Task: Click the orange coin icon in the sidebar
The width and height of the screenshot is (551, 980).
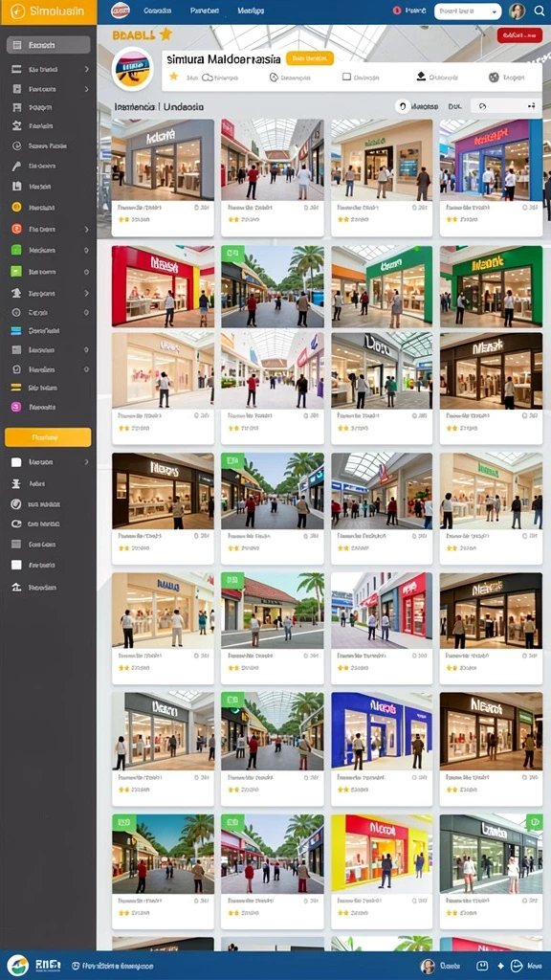Action: [17, 207]
